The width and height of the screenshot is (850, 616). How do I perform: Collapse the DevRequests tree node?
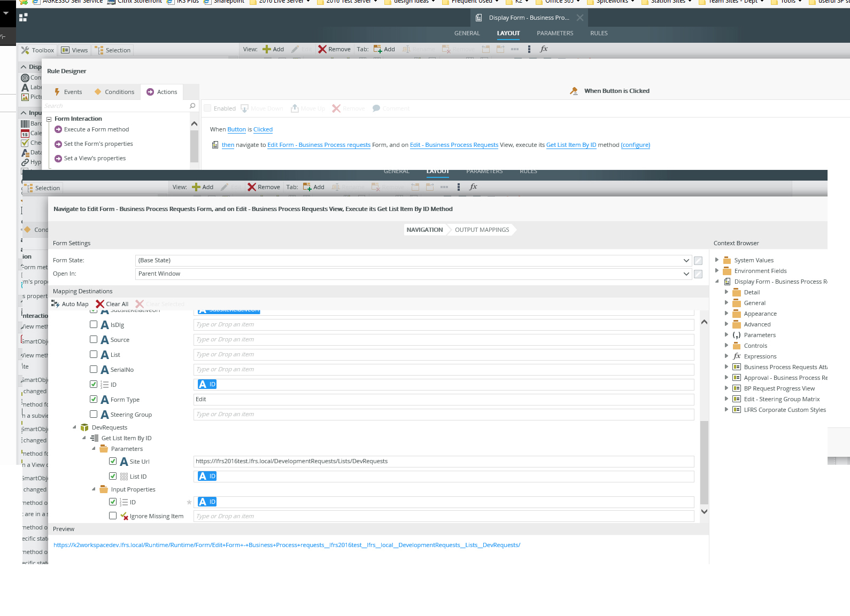(x=74, y=427)
